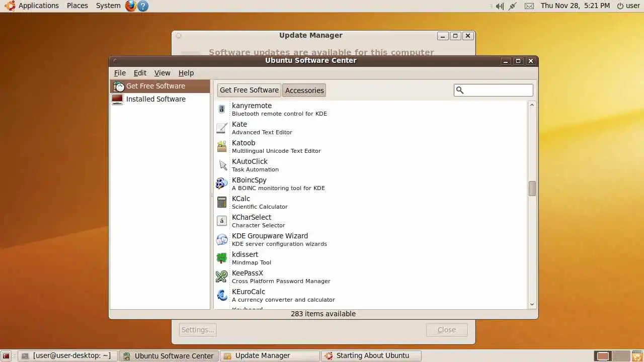The width and height of the screenshot is (644, 362).
Task: Select KBoincSpy BOINC monitoring tool entry
Action: pos(371,184)
